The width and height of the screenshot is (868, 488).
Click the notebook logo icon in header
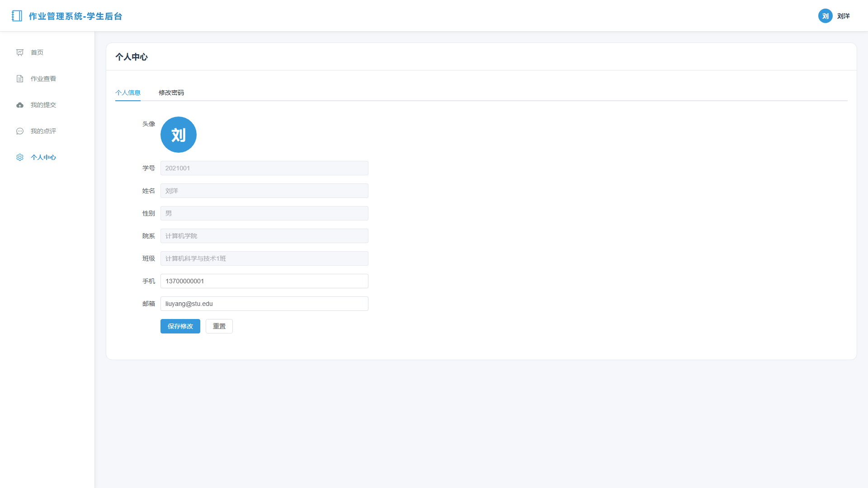coord(17,16)
